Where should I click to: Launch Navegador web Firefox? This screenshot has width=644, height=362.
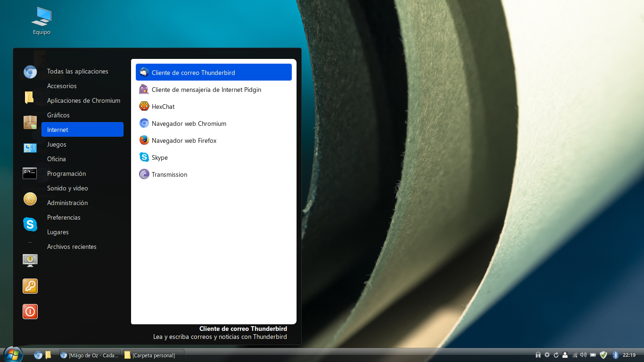pos(214,140)
